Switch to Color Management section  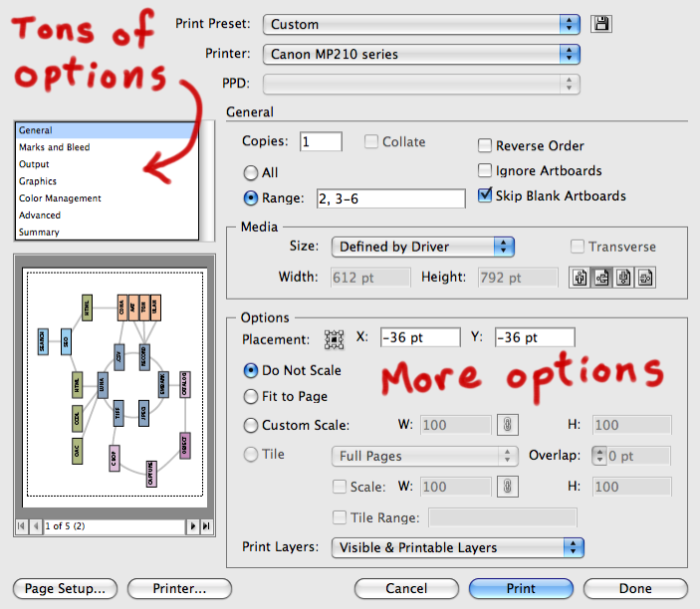(60, 198)
